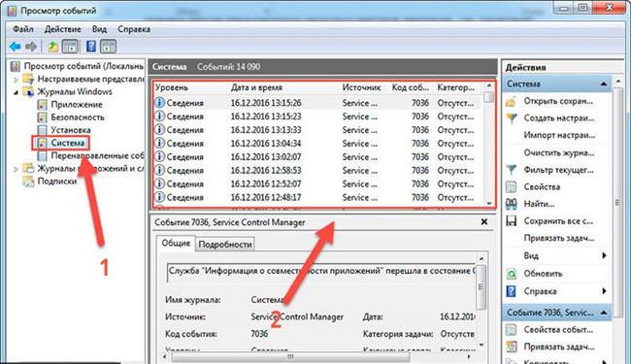Select event dated 16.12.2016 12:58:53
Screen dimensions: 631x364
pos(317,171)
